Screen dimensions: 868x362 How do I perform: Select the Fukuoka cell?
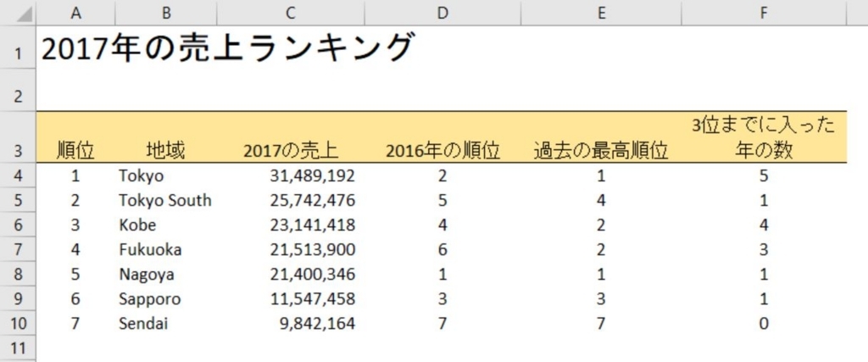point(166,249)
